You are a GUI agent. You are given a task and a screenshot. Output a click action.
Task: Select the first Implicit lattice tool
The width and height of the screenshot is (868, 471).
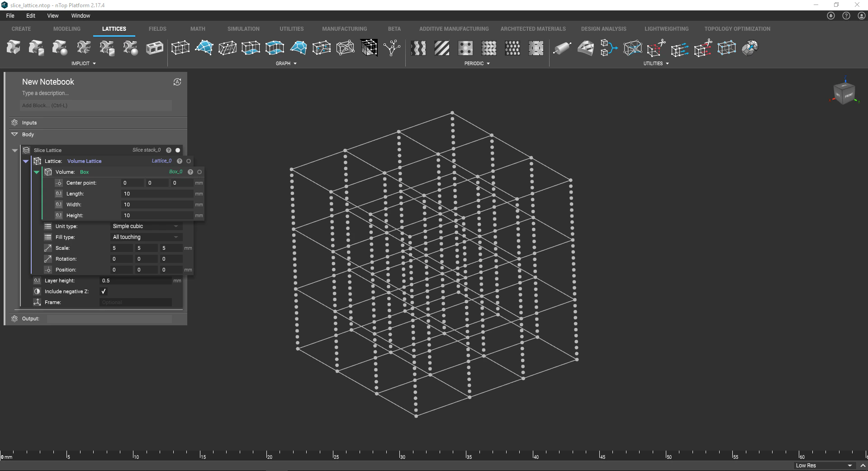pyautogui.click(x=13, y=48)
